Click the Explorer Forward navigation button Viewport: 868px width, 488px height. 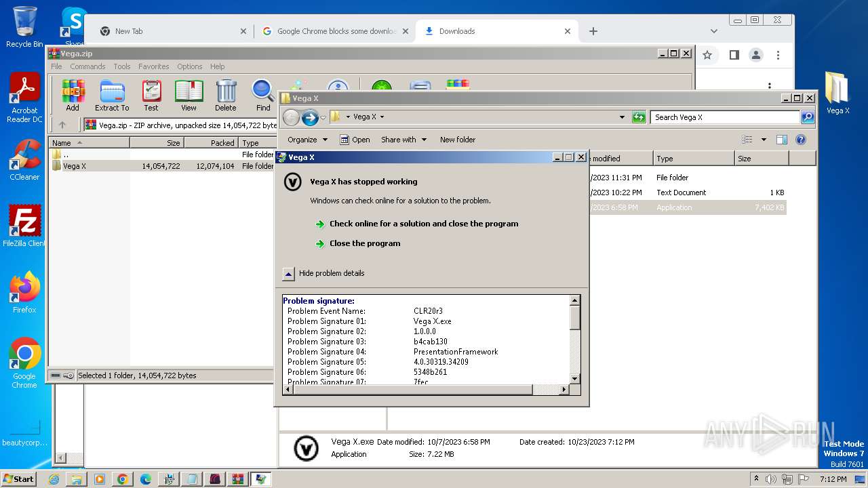pos(310,117)
